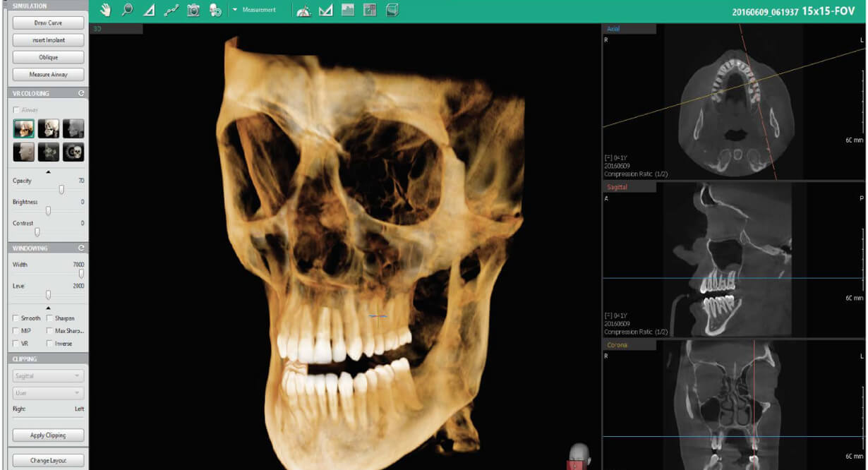Select the Sagittal view tab
This screenshot has width=868, height=470.
(x=629, y=187)
